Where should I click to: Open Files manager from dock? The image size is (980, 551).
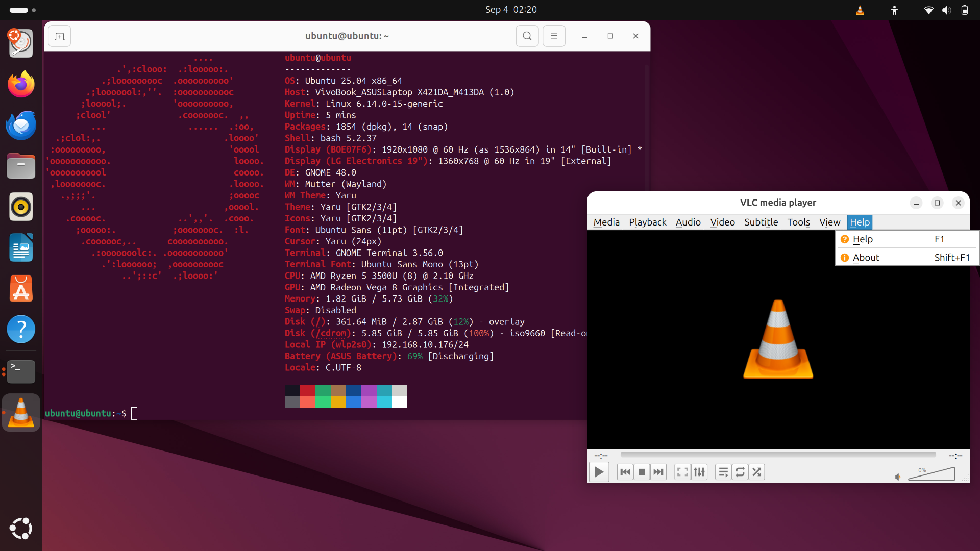[21, 166]
